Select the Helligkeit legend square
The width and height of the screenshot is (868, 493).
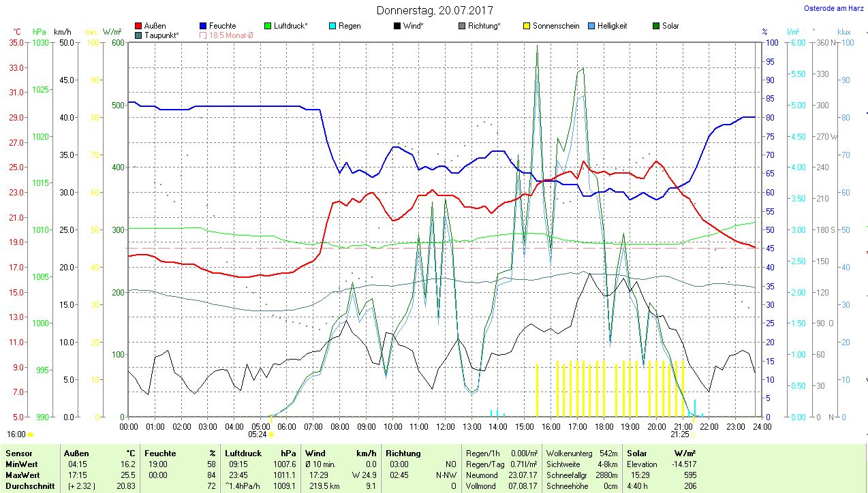click(x=591, y=26)
